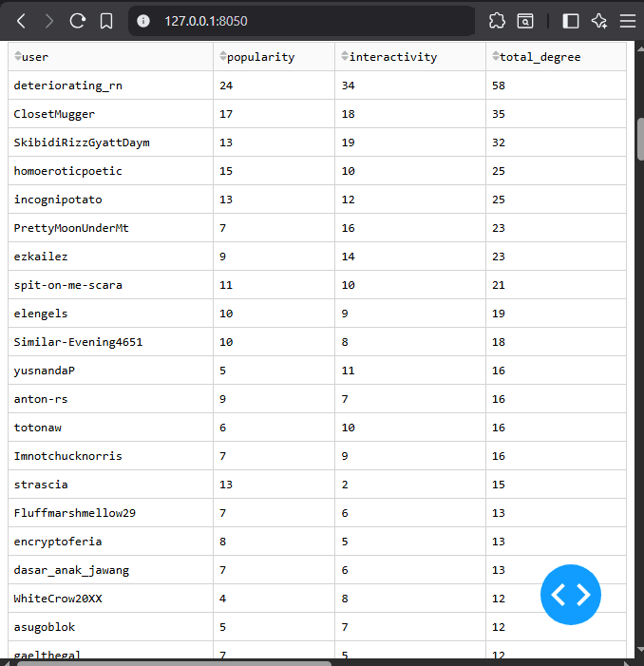Go back to the previous page
This screenshot has width=644, height=666.
21,21
